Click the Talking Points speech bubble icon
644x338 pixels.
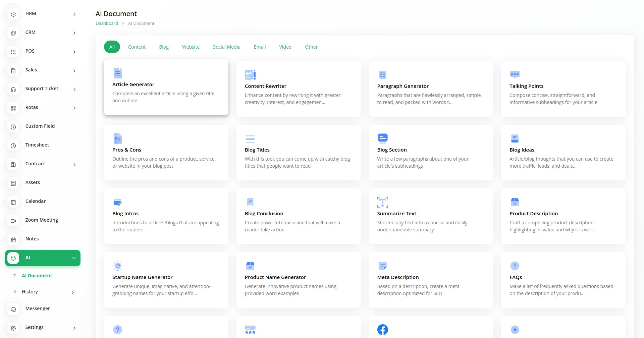pos(515,74)
